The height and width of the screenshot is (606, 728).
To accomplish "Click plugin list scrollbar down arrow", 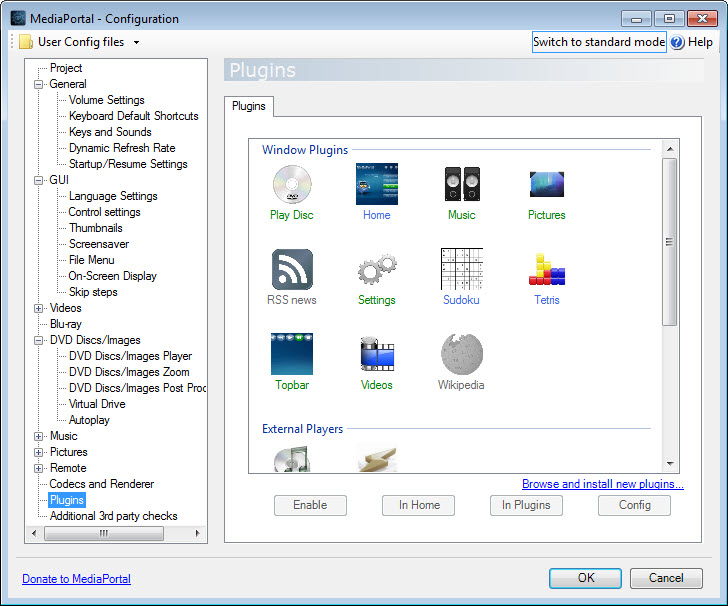I will point(670,463).
